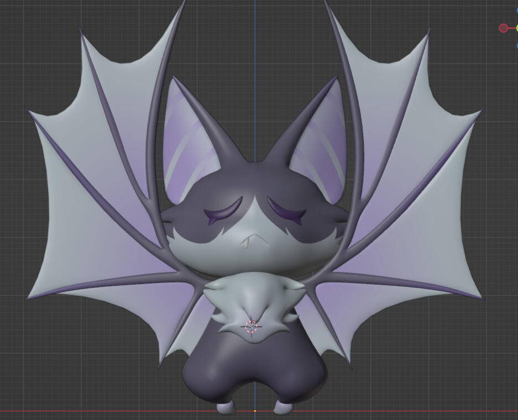The image size is (518, 420).
Task: Select the closed eye on the screen's right
Action: [286, 211]
